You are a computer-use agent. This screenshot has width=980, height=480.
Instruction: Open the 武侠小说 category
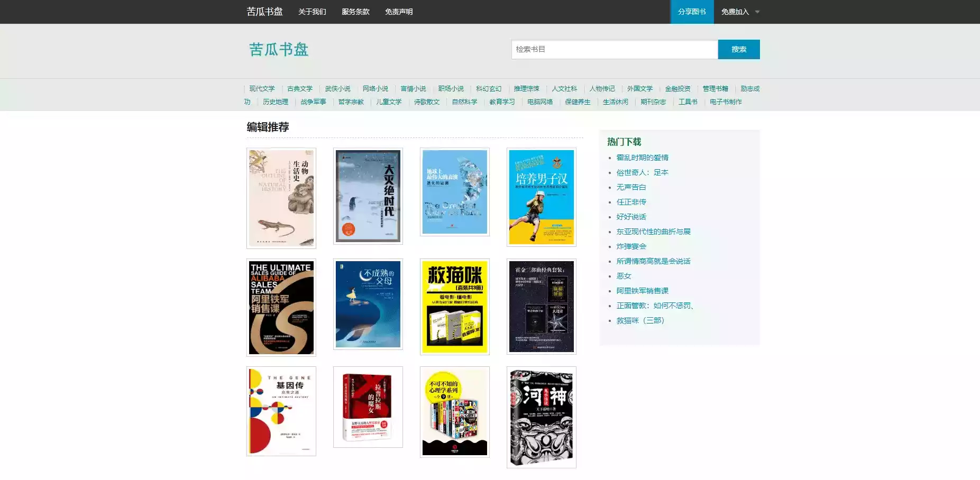click(337, 88)
